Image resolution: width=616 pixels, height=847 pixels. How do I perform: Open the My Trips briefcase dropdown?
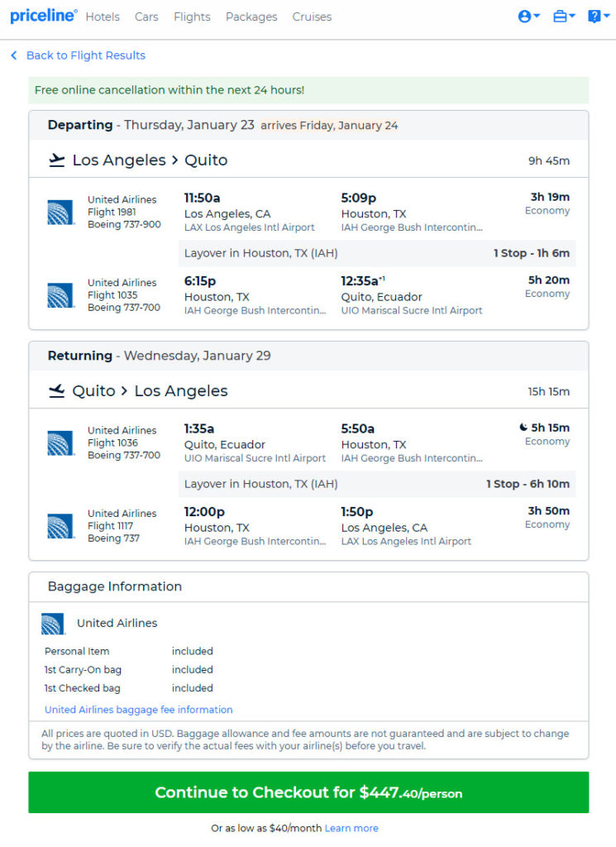[564, 17]
